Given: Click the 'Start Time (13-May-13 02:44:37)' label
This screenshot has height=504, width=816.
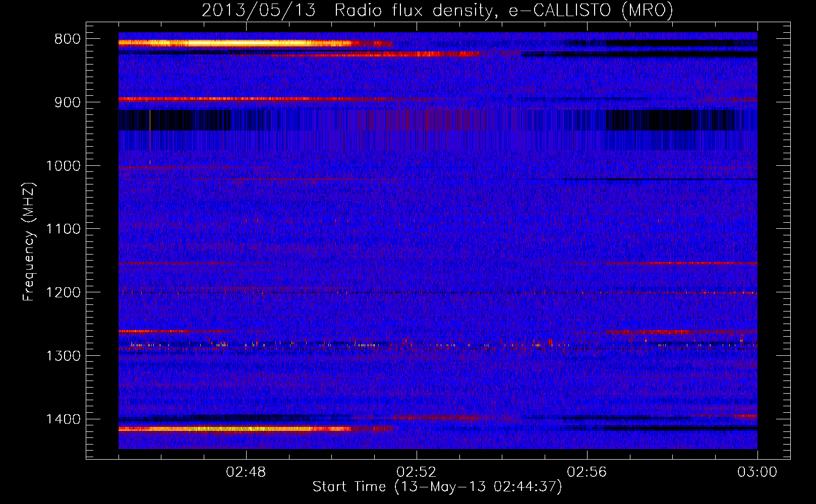Looking at the screenshot, I should click(437, 487).
